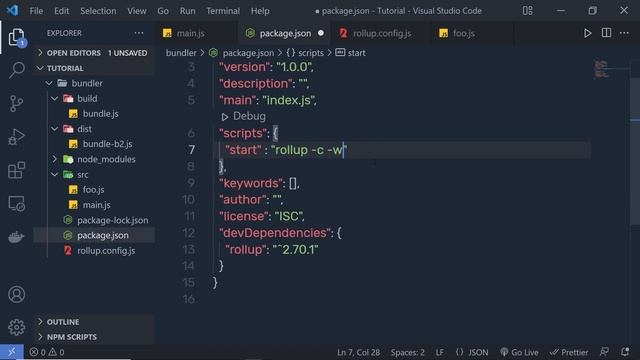This screenshot has width=640, height=360.
Task: Click Ln 7, Col 28 position indicator
Action: pos(358,352)
